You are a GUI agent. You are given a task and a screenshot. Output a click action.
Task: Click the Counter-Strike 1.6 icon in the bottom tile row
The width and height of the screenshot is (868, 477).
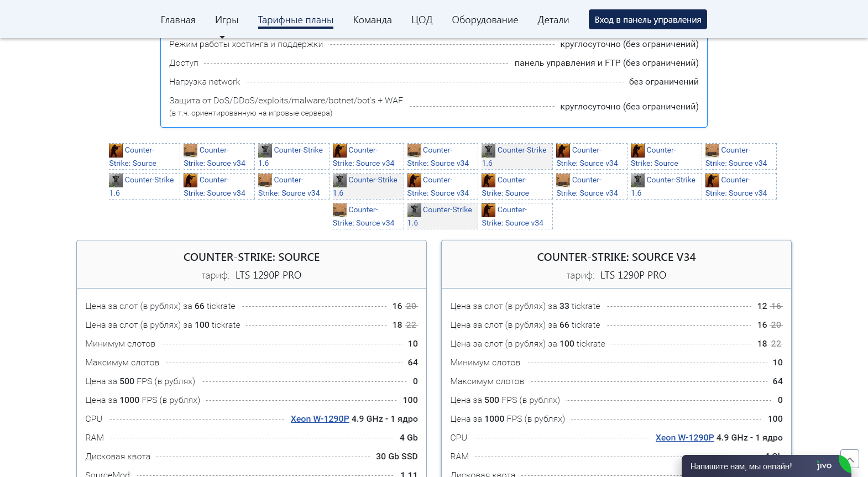coord(414,210)
